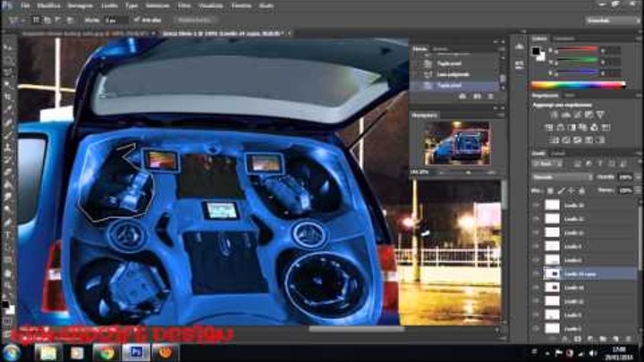644x362 pixels.
Task: Toggle visibility of topmost layer row
Action: 536,205
